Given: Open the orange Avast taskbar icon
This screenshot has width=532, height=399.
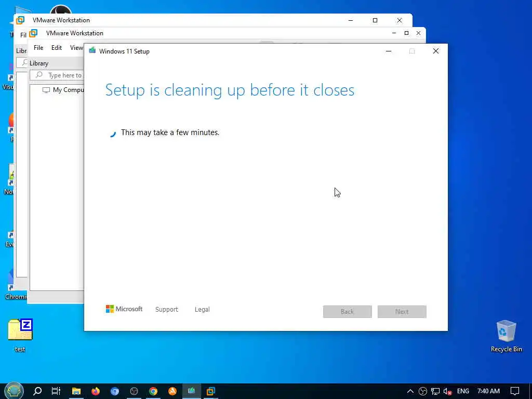Looking at the screenshot, I should (172, 391).
